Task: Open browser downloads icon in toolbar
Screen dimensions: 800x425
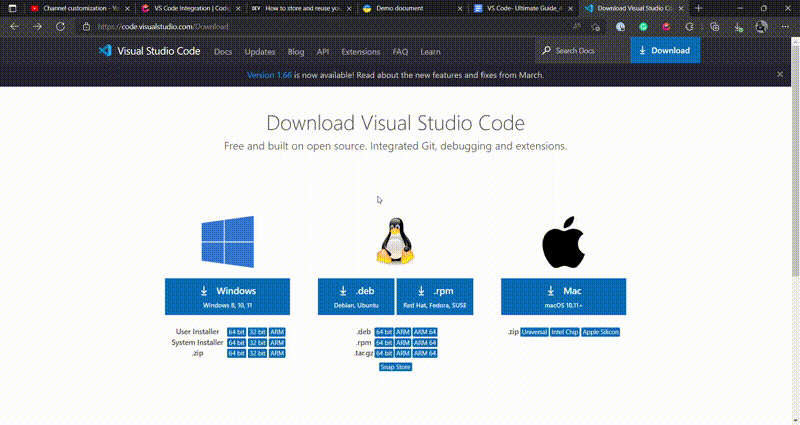Action: [x=738, y=27]
